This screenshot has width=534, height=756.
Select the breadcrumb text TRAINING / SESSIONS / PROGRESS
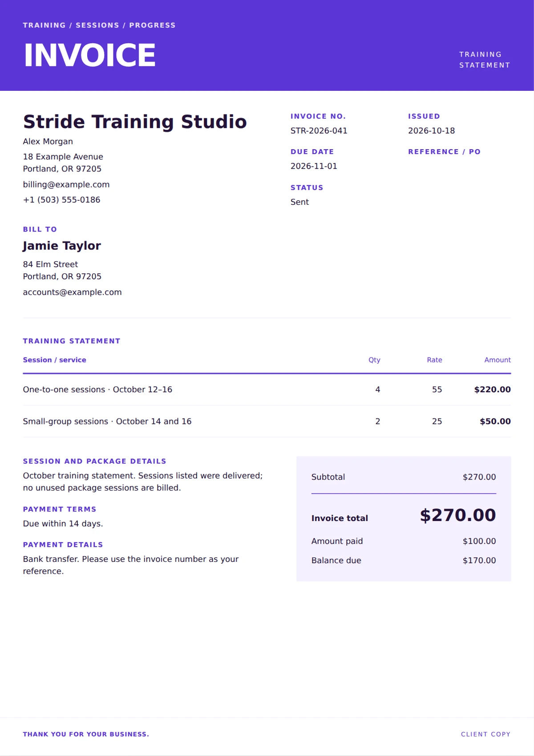pos(99,25)
